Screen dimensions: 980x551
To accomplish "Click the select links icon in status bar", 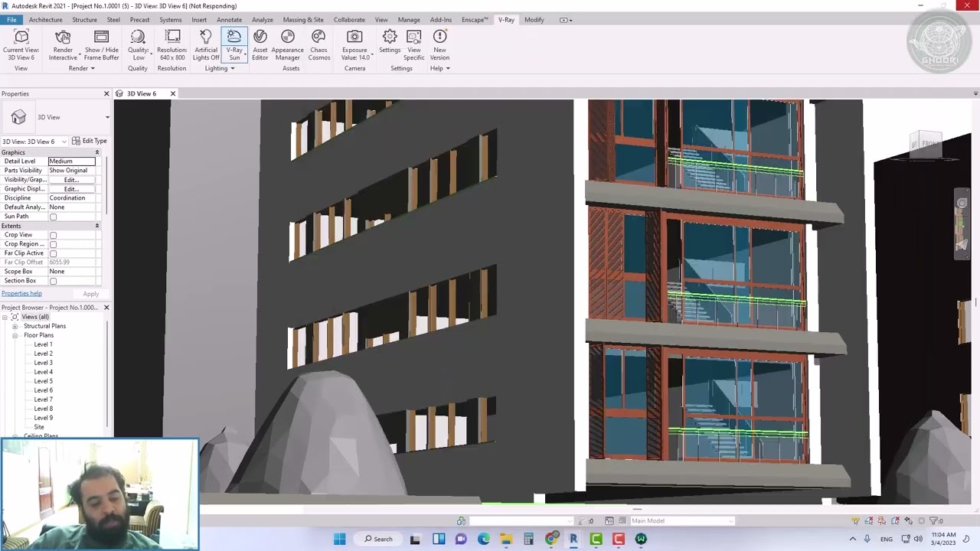I will coord(855,520).
